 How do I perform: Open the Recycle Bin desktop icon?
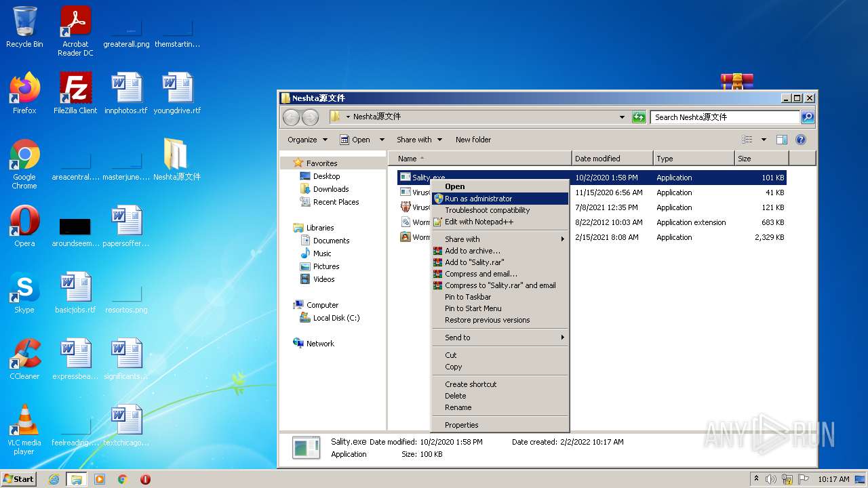24,27
